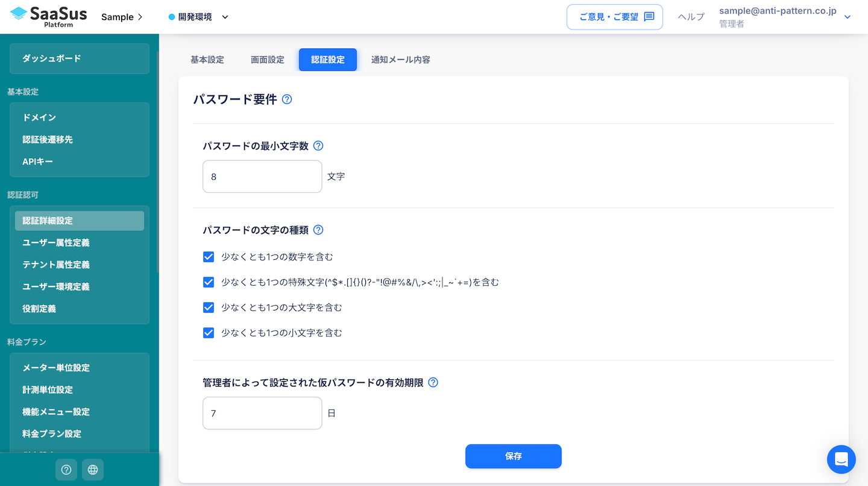
Task: Click the minimum password length input field
Action: [x=262, y=177]
